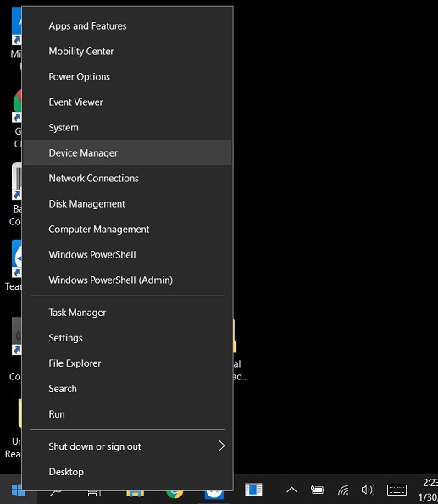Launch Event Viewer
Screen dimensions: 438x504
click(127, 102)
